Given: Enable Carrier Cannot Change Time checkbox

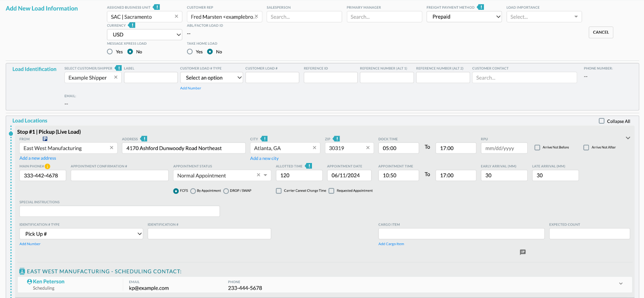Looking at the screenshot, I should (x=279, y=191).
